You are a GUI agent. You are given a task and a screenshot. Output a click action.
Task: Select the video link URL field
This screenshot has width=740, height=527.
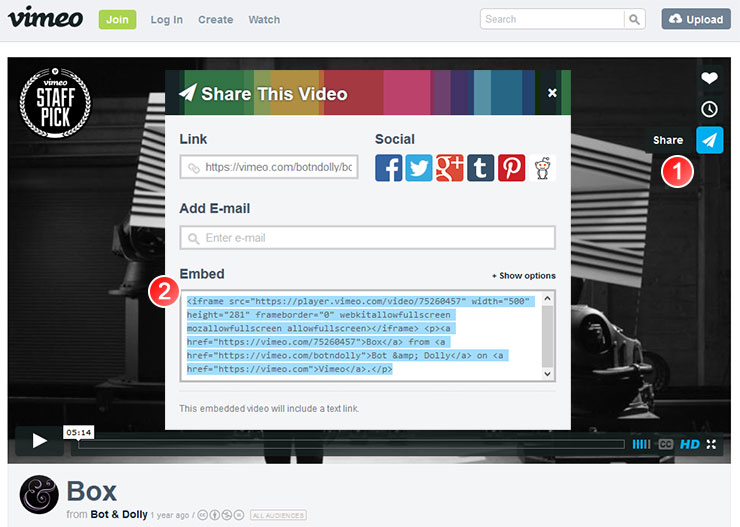(269, 167)
